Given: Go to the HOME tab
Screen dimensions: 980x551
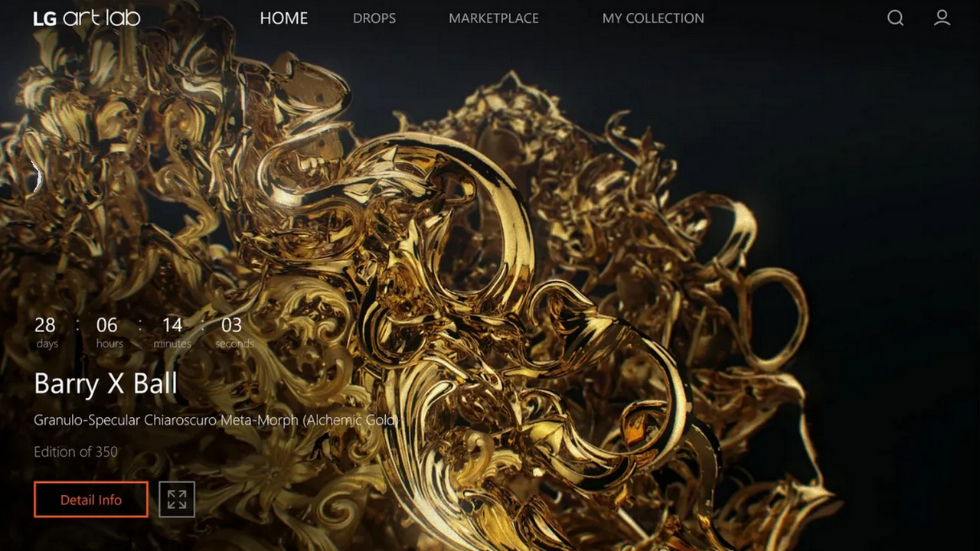Looking at the screenshot, I should point(284,18).
